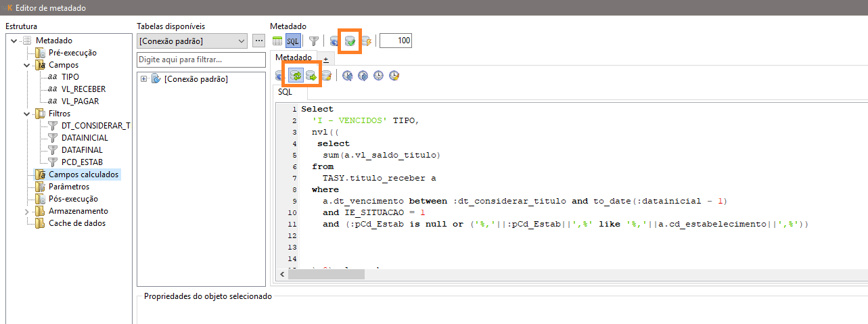
Task: Toggle the SQL view button
Action: (x=293, y=41)
